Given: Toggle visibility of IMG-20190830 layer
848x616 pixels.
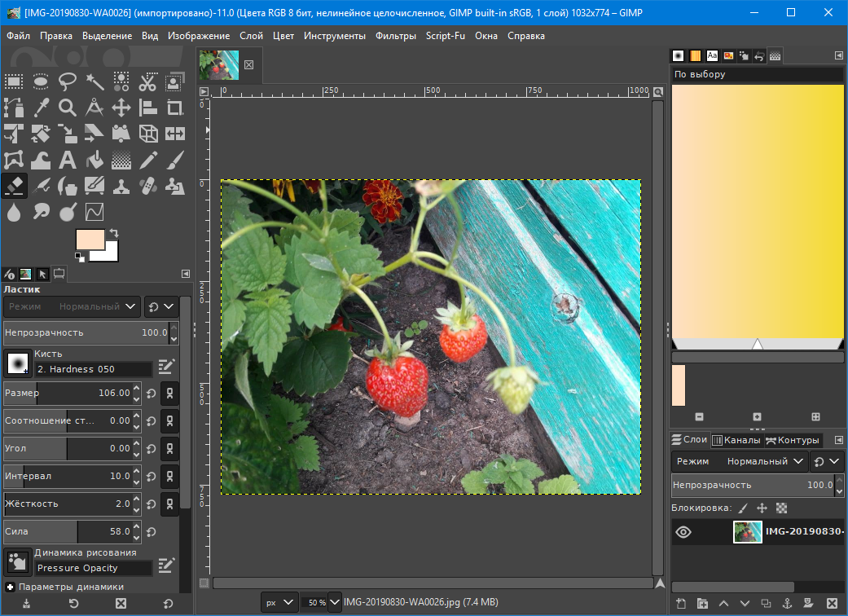Looking at the screenshot, I should [x=683, y=532].
